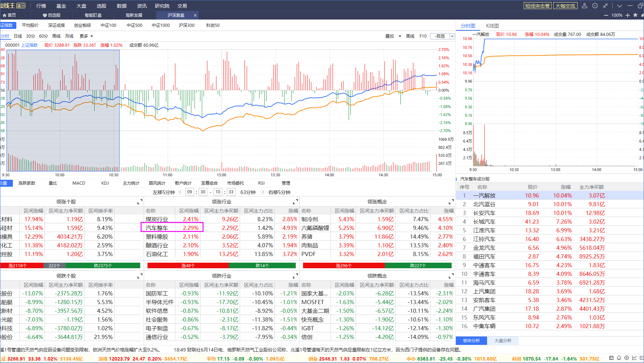Open the -自选 dropdown arrow
Screen dimensions: 644x363
452,36
